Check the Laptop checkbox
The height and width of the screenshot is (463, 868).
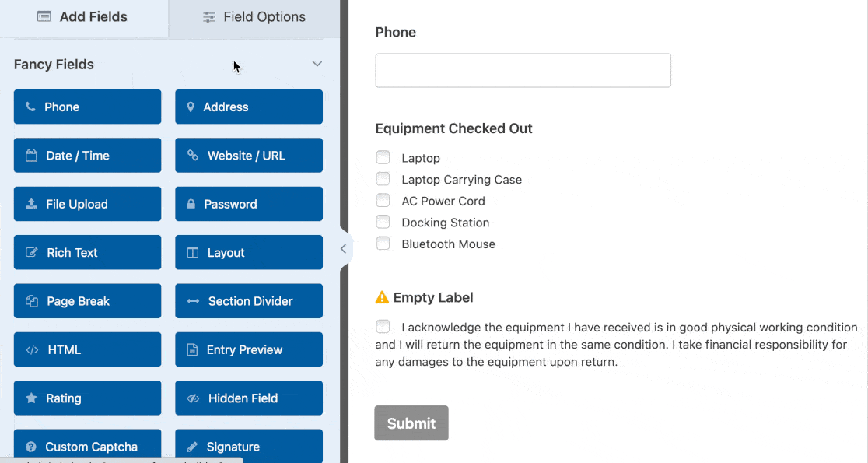383,158
